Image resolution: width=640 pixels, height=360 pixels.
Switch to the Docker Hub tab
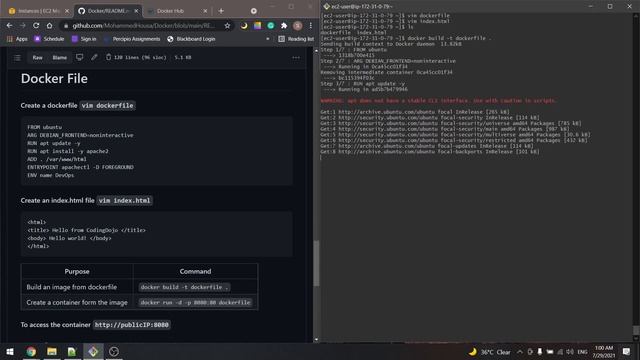177,11
